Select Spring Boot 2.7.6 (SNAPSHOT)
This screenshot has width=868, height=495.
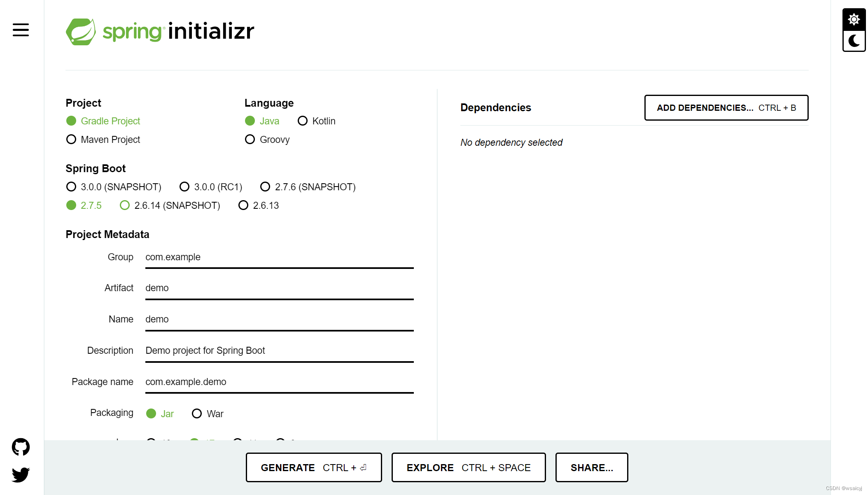click(x=308, y=187)
